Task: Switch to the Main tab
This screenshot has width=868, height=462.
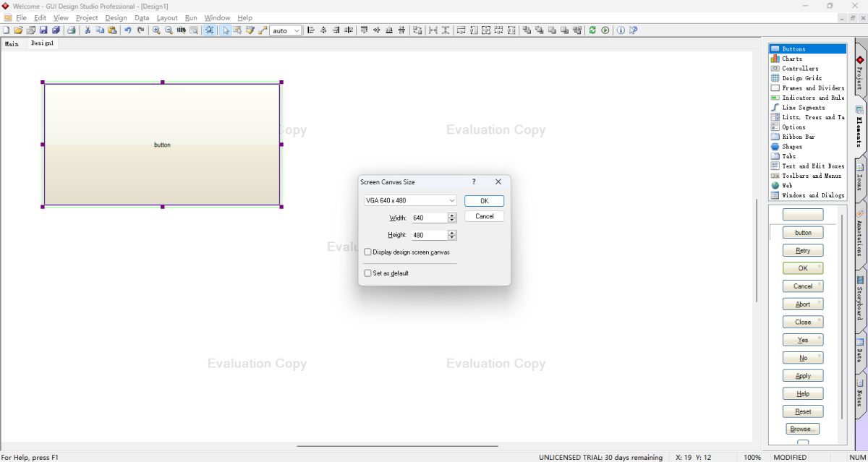Action: pos(12,43)
